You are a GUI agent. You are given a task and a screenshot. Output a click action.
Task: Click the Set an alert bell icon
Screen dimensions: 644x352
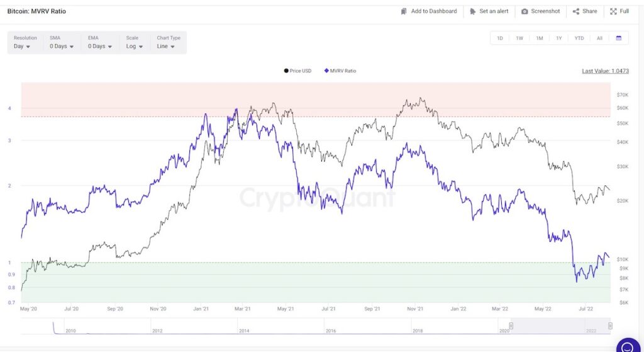pos(473,11)
